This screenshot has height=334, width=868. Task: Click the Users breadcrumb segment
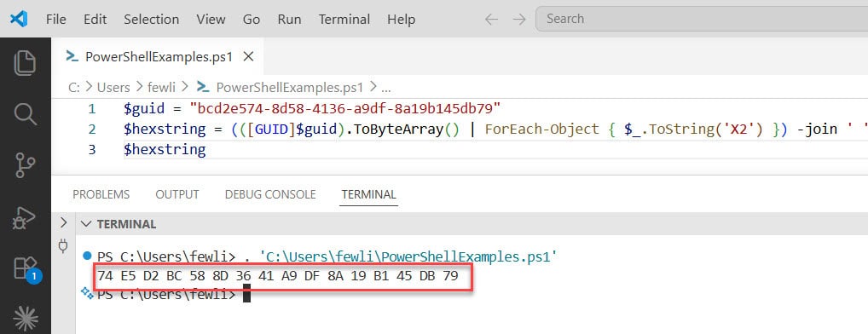click(113, 88)
